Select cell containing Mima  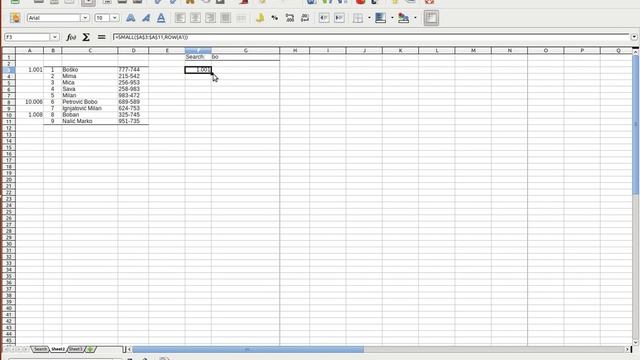90,76
